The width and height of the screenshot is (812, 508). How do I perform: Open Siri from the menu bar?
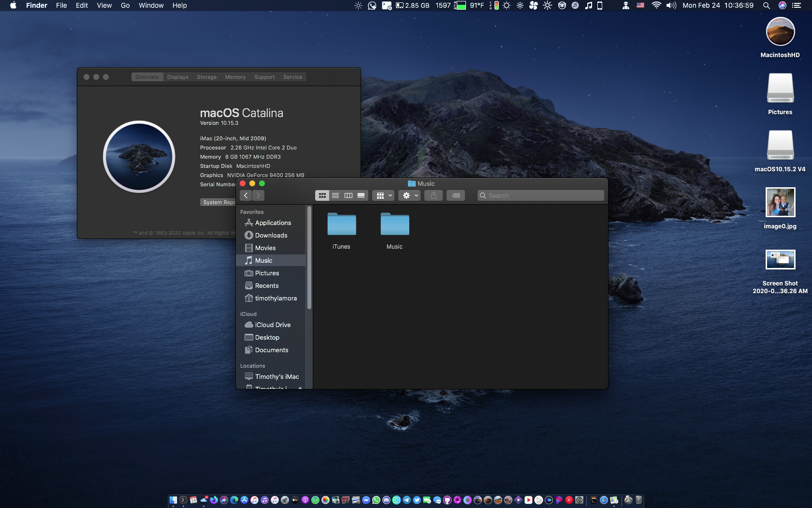[x=783, y=5]
